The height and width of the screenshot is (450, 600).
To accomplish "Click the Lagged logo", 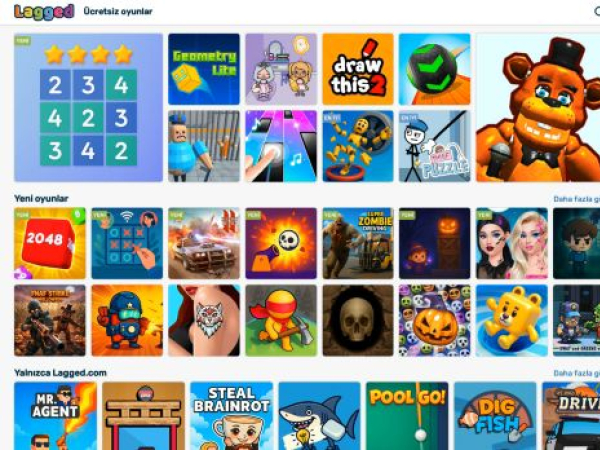I will point(44,11).
